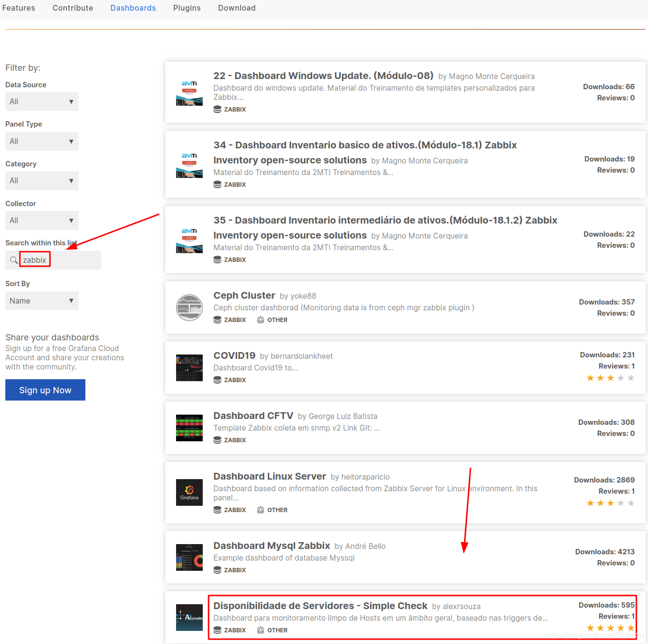Open the Sort By Name dropdown
Image resolution: width=648 pixels, height=644 pixels.
[42, 301]
